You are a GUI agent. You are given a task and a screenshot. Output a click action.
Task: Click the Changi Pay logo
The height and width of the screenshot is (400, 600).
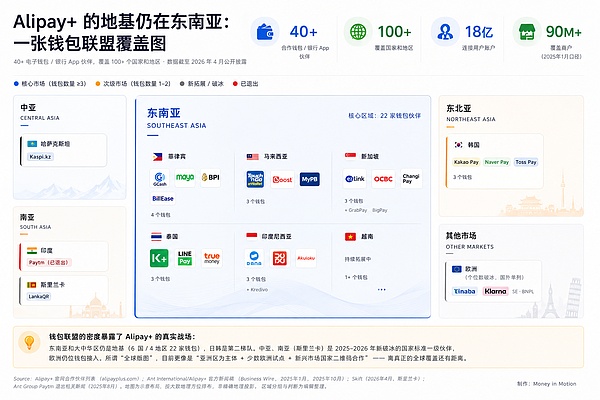pos(411,178)
